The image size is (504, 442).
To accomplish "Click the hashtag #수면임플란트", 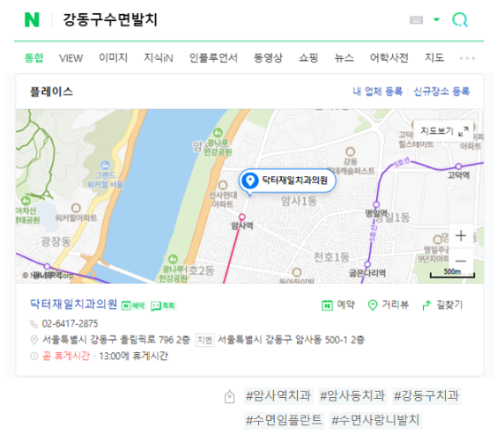I will pos(284,420).
